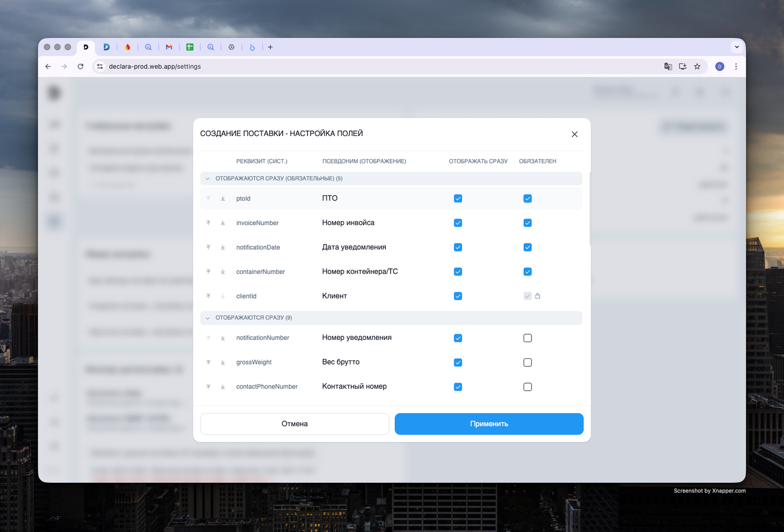
Task: Move the notificationDate field down
Action: [223, 248]
